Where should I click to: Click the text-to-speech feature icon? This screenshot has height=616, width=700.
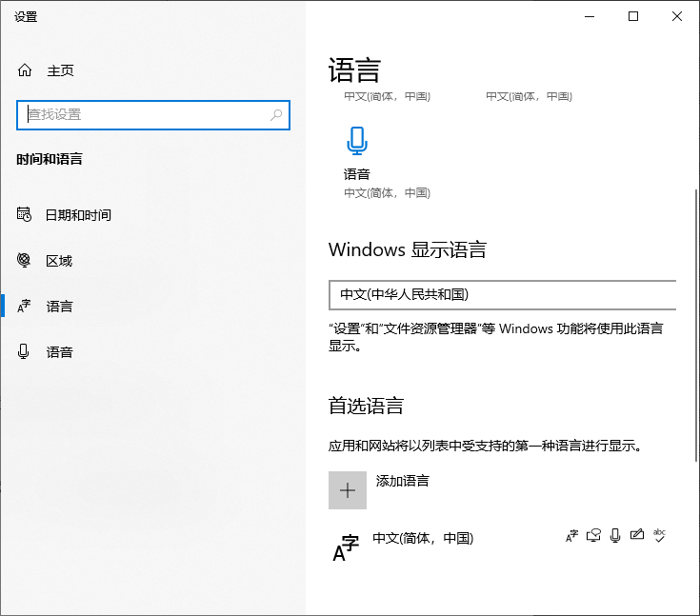coord(593,535)
